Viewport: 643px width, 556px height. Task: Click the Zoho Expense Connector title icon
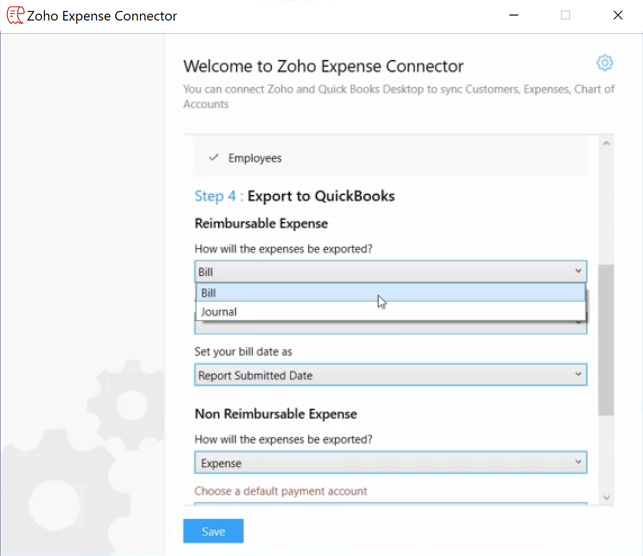(15, 15)
